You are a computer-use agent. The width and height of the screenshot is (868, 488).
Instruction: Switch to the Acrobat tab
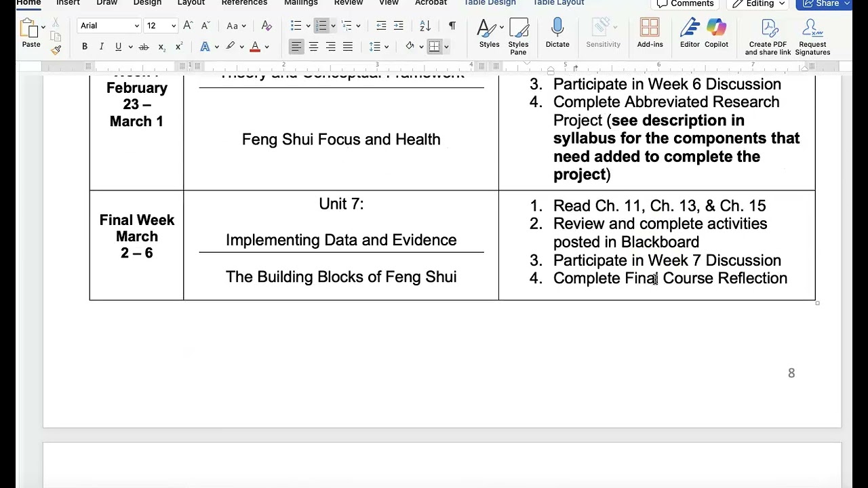pyautogui.click(x=431, y=3)
